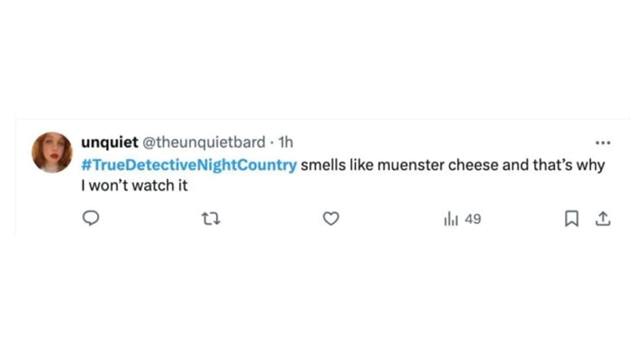Click the words "smells like" in the tweet

[330, 165]
